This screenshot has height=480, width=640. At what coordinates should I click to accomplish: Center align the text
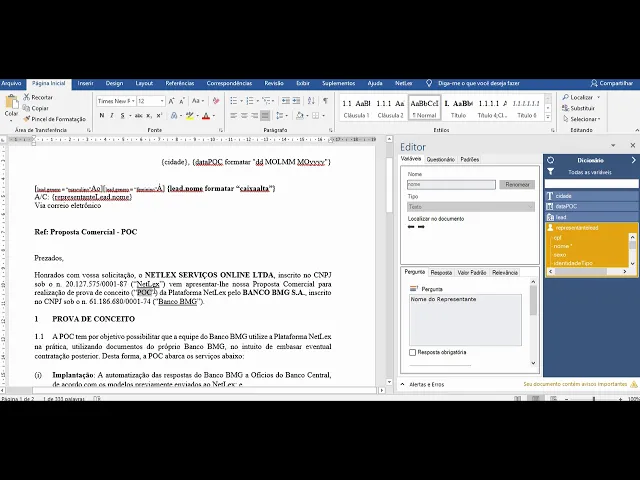(x=244, y=116)
